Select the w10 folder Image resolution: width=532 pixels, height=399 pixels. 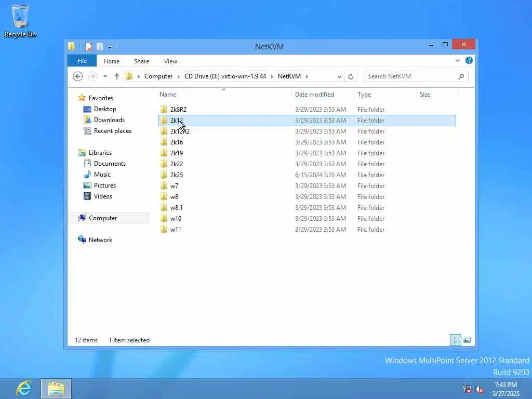pos(176,219)
